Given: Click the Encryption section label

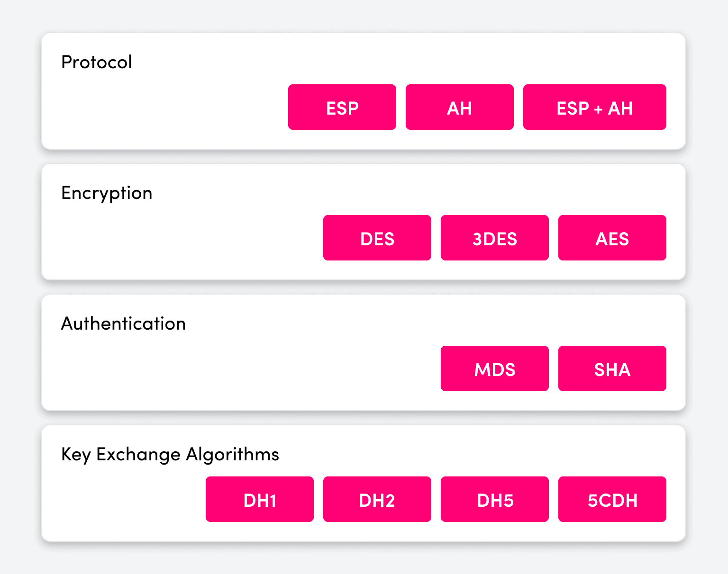Looking at the screenshot, I should coord(107,193).
